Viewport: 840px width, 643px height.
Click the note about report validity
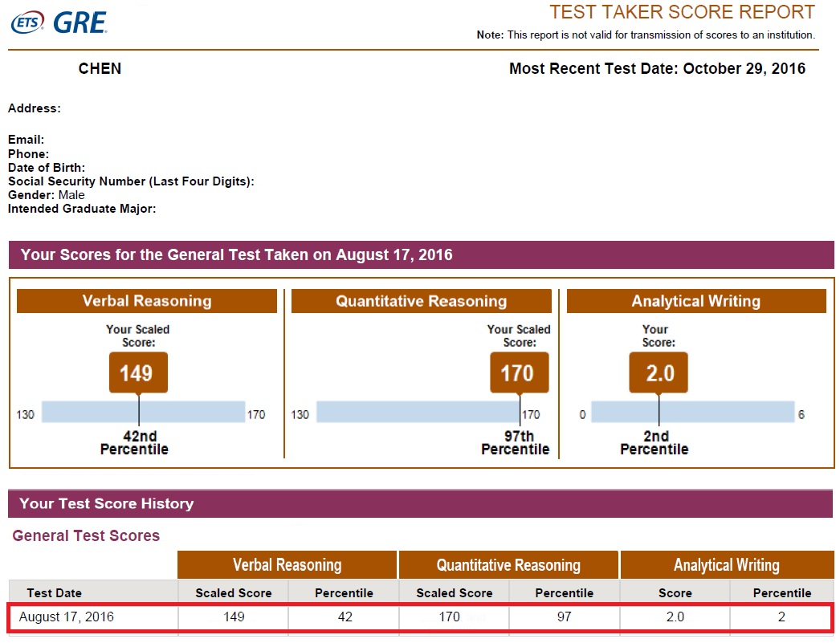click(x=646, y=35)
